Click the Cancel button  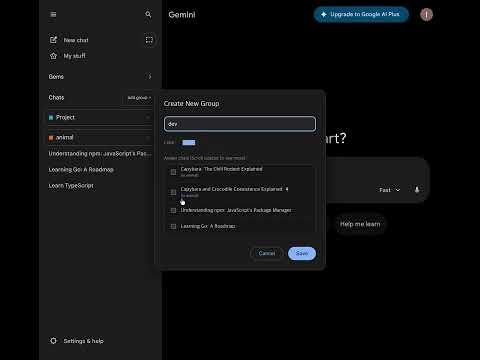tap(267, 253)
